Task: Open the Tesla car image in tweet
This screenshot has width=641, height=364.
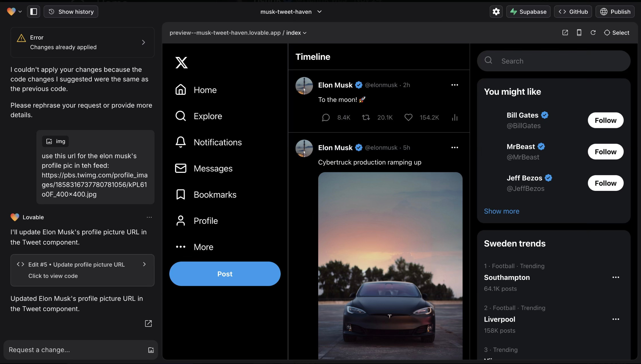Action: pyautogui.click(x=390, y=266)
